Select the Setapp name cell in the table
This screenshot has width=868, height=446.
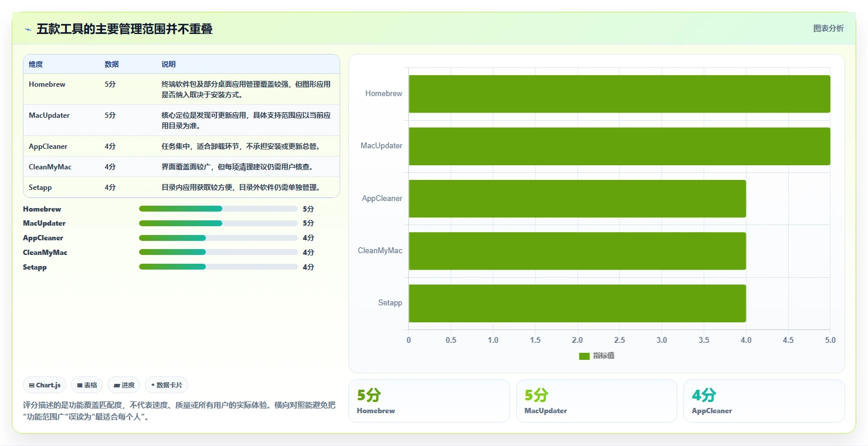click(40, 188)
